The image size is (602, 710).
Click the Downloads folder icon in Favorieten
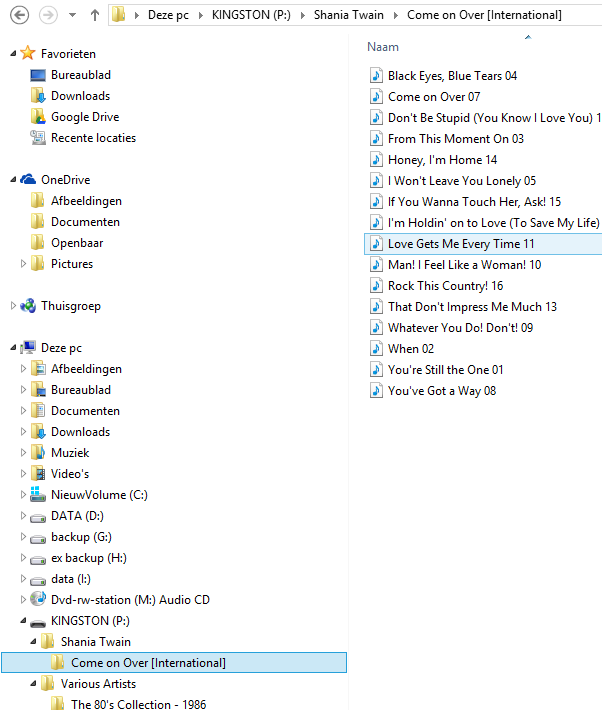click(38, 96)
